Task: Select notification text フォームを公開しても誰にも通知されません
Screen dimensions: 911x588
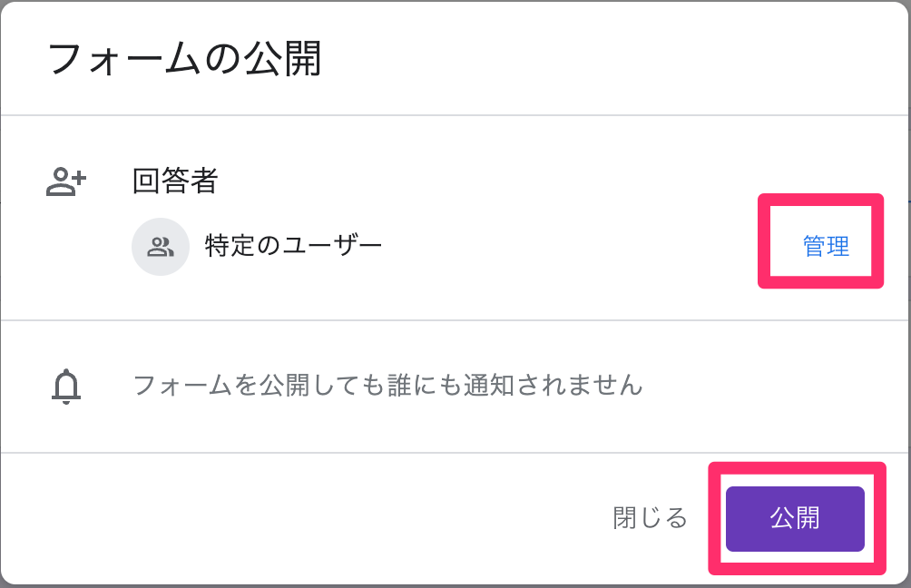Action: (387, 385)
